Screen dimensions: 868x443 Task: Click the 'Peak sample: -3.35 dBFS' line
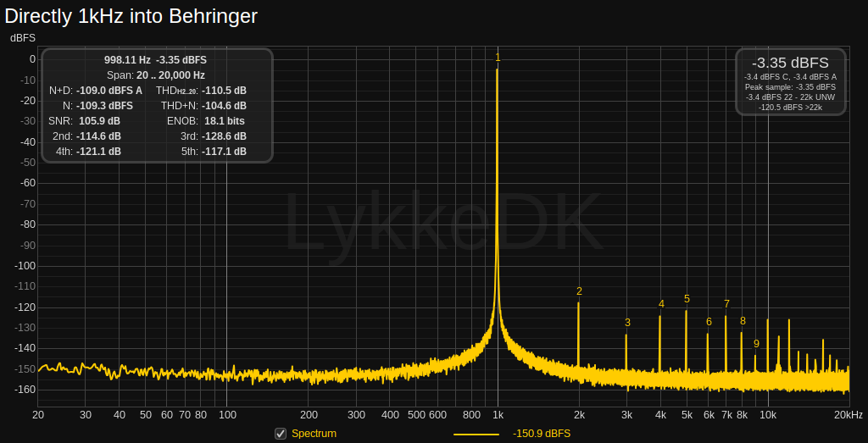pyautogui.click(x=790, y=87)
